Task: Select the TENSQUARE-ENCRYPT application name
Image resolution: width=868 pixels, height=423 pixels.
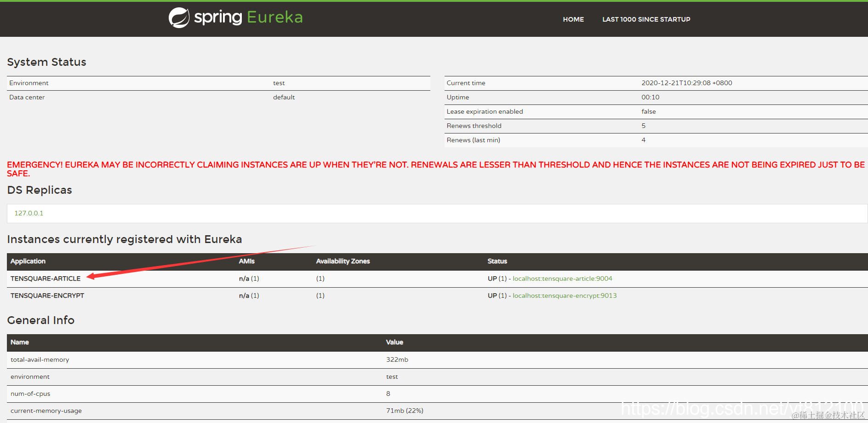Action: (x=47, y=296)
